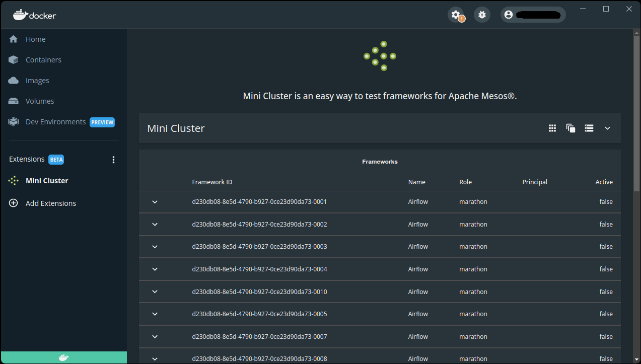641x364 pixels.
Task: Click the vertical scrollbar thumb
Action: [636, 113]
